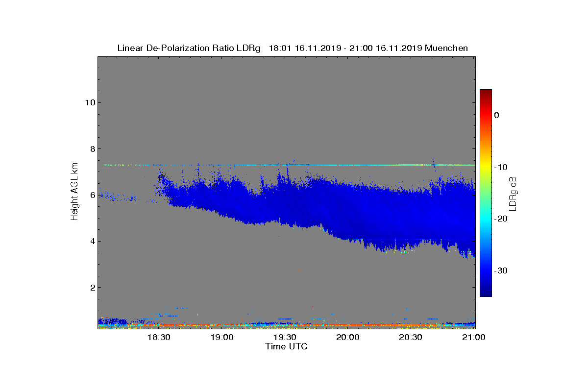Viewport: 588px width, 392px height.
Task: Click the 'Time UTC' x-axis label
Action: pos(286,346)
